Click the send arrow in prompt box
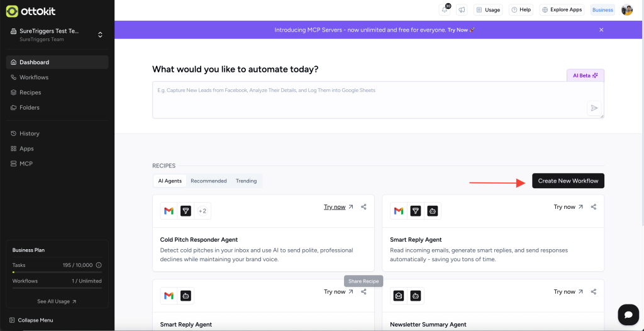Screen dimensions: 644x331 pyautogui.click(x=593, y=108)
